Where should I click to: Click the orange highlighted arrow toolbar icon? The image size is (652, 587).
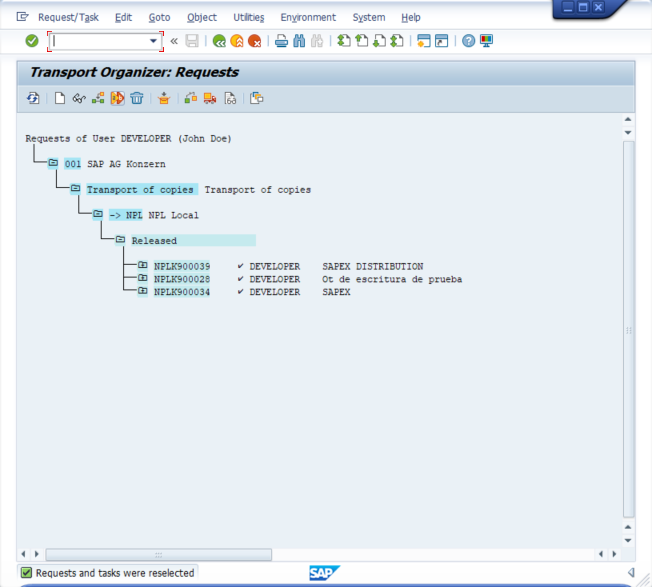117,99
